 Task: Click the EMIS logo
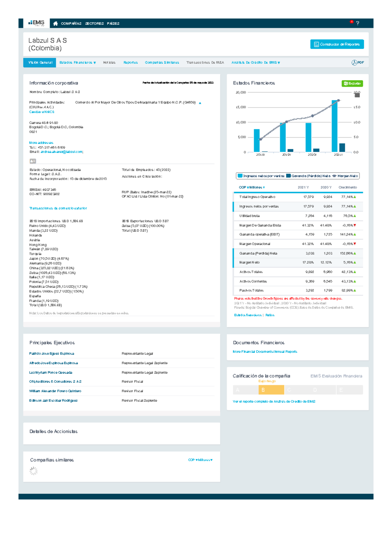(37, 23)
